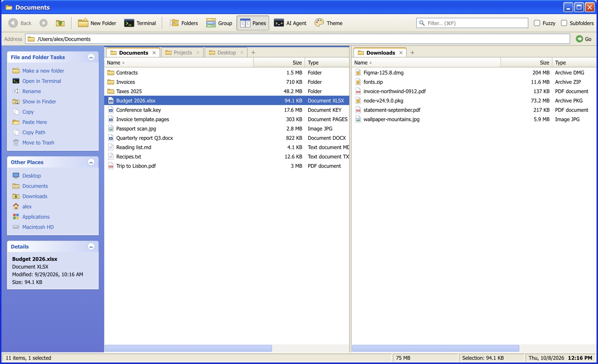This screenshot has width=598, height=364.
Task: Toggle Group view in toolbar
Action: [219, 23]
